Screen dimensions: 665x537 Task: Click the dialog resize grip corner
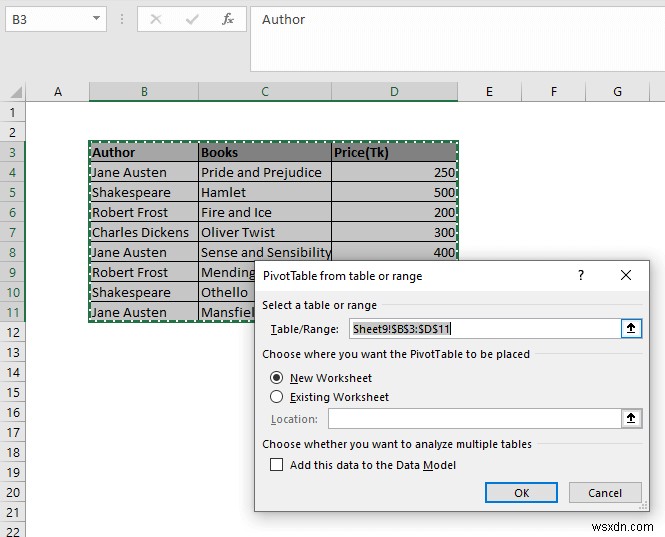pos(643,505)
